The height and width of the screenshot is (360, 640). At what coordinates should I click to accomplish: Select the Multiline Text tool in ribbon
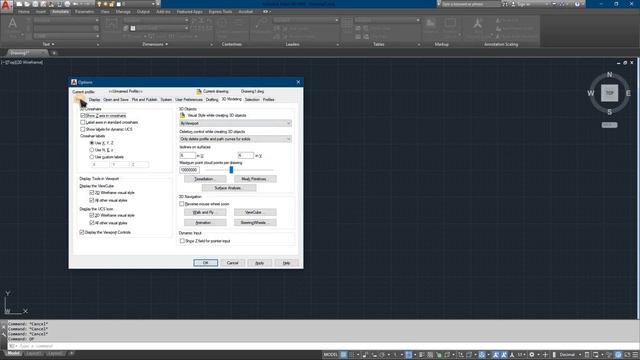click(13, 27)
